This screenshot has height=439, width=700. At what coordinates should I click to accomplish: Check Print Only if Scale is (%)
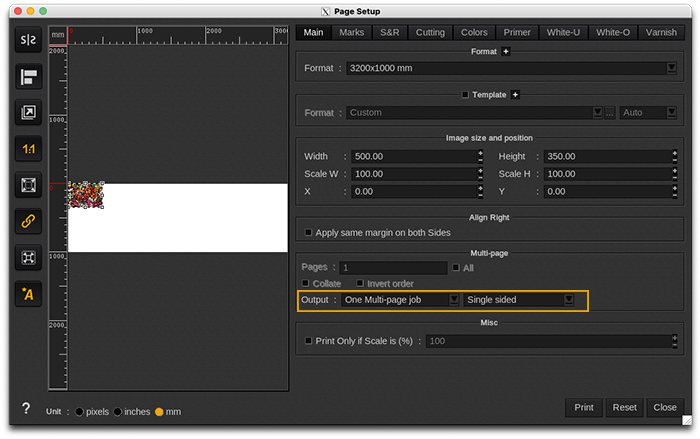click(x=308, y=341)
